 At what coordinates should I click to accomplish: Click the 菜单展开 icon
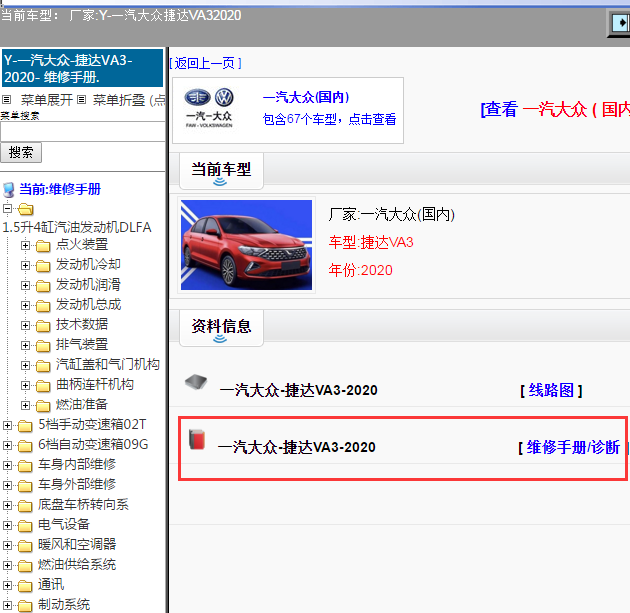point(7,99)
